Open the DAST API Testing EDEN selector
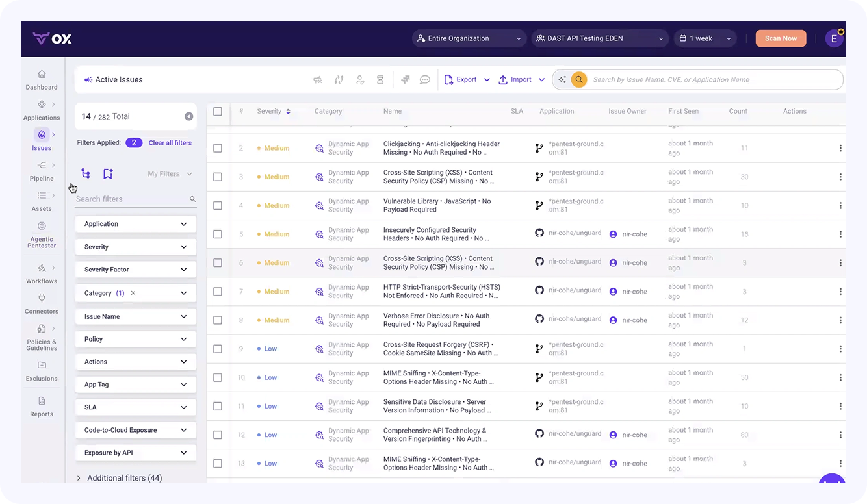Image resolution: width=867 pixels, height=504 pixels. (600, 38)
